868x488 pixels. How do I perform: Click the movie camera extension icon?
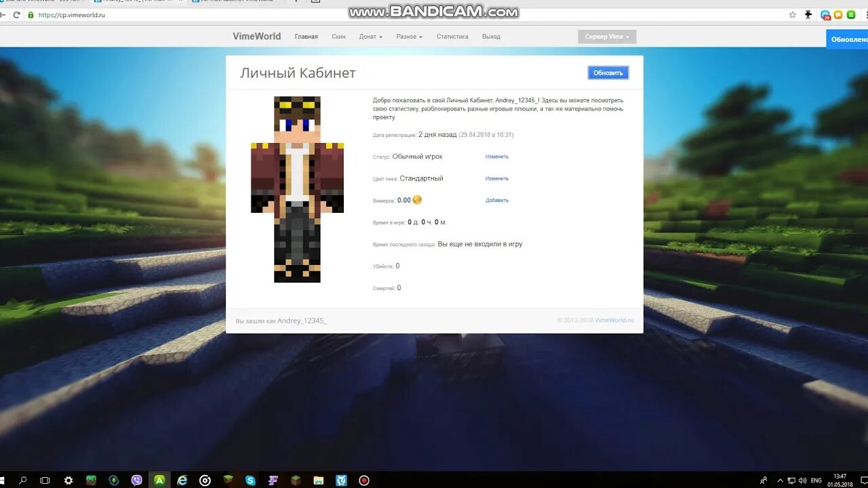pyautogui.click(x=808, y=15)
